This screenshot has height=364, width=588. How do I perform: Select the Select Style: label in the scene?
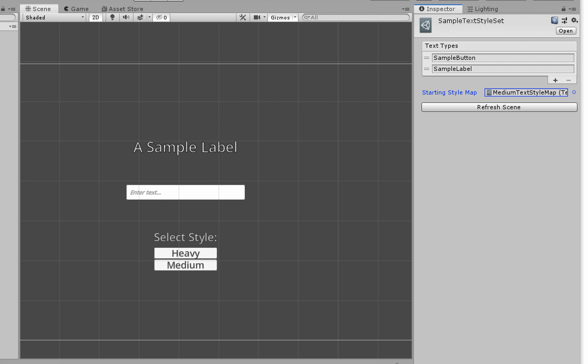point(185,237)
